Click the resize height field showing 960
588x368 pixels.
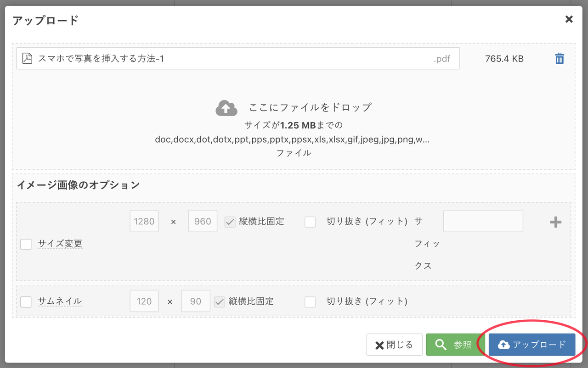tap(203, 221)
